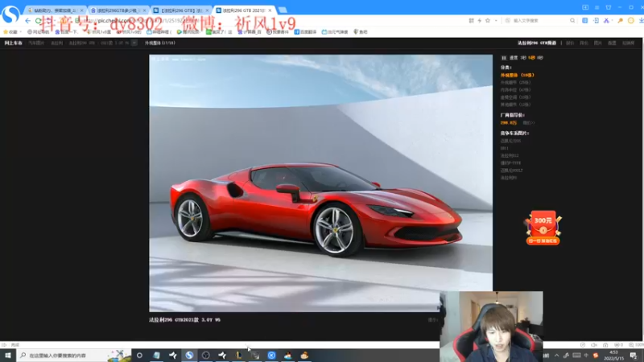Open the 百度一下 bookmark
644x362 pixels.
click(x=66, y=31)
